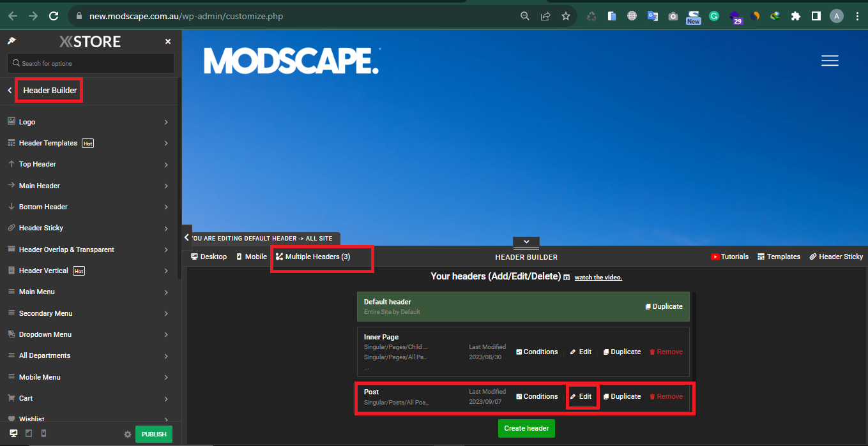Open Multiple Headers (3) tab
This screenshot has height=446, width=868.
click(313, 256)
